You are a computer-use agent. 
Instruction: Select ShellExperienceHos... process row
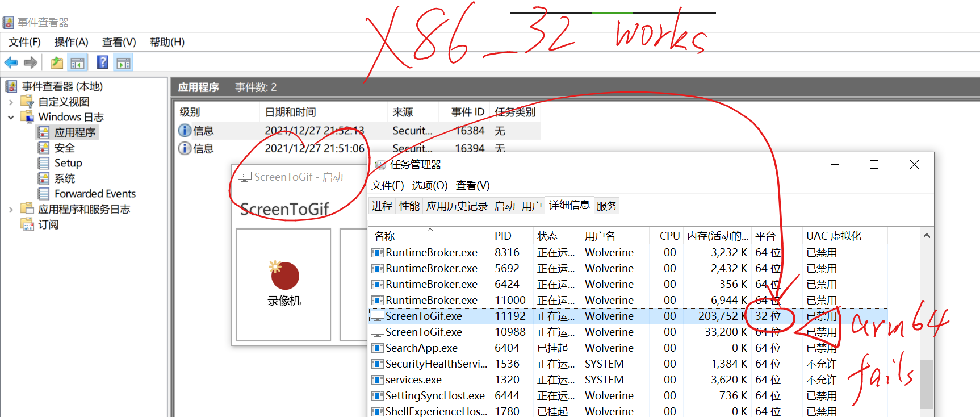[628, 411]
